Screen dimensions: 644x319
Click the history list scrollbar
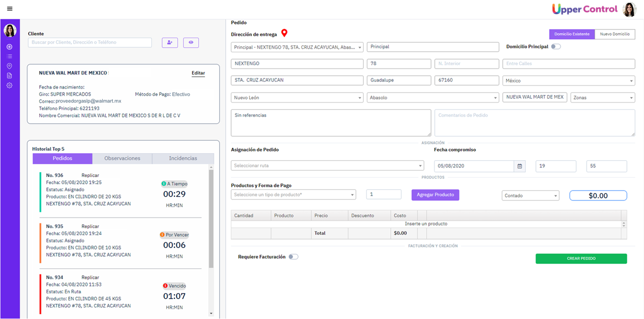[x=211, y=219]
